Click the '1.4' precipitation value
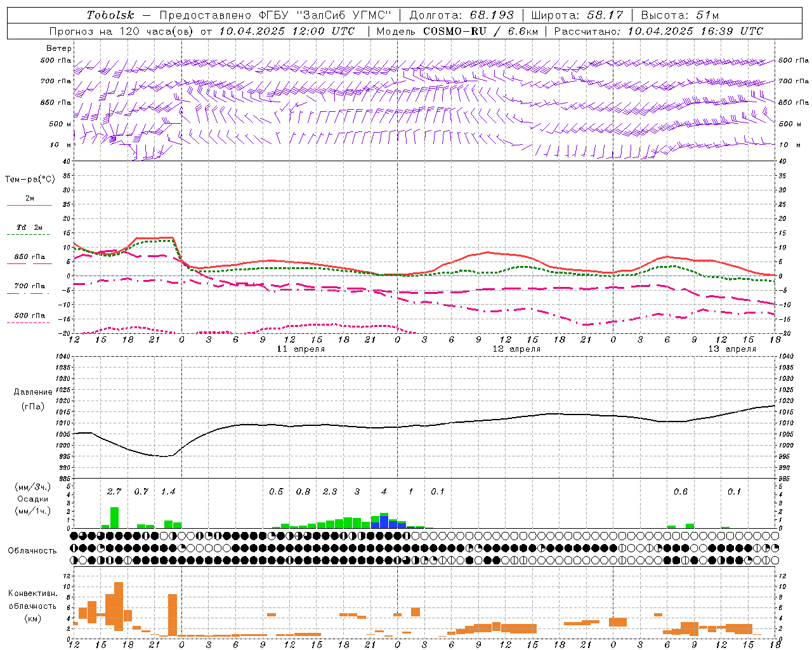Screen dimensions: 812x650 168,491
